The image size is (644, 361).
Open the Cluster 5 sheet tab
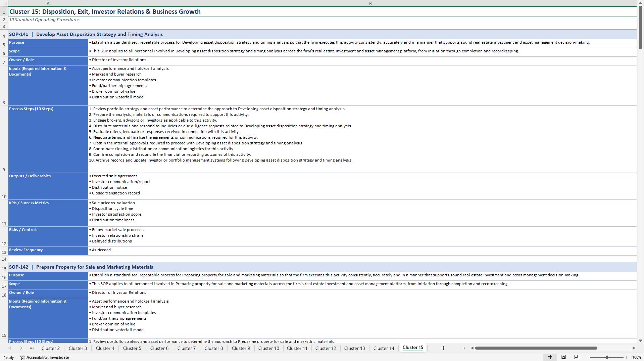pos(132,348)
